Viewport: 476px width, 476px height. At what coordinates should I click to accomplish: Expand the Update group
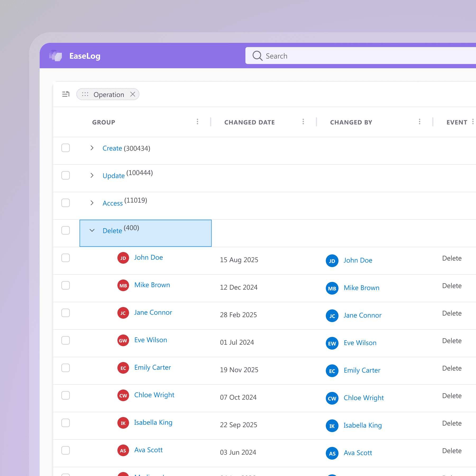pos(92,175)
